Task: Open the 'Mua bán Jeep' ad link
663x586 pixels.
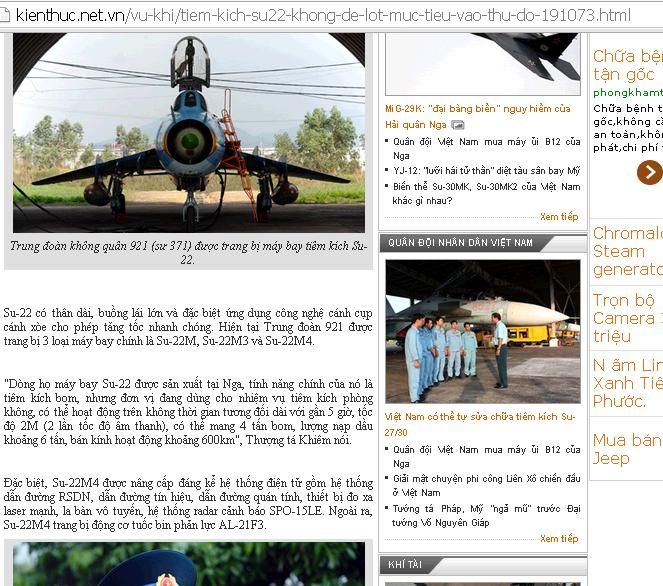Action: [x=627, y=449]
